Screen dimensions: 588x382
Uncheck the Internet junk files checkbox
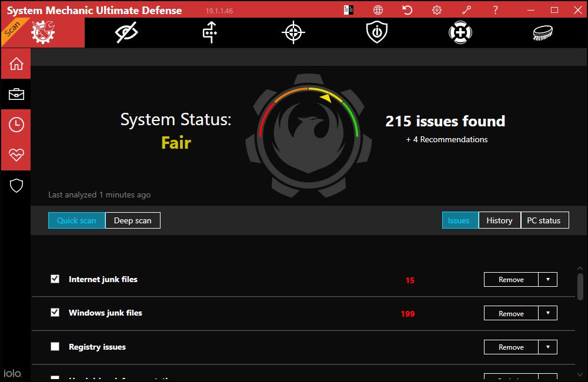click(55, 279)
